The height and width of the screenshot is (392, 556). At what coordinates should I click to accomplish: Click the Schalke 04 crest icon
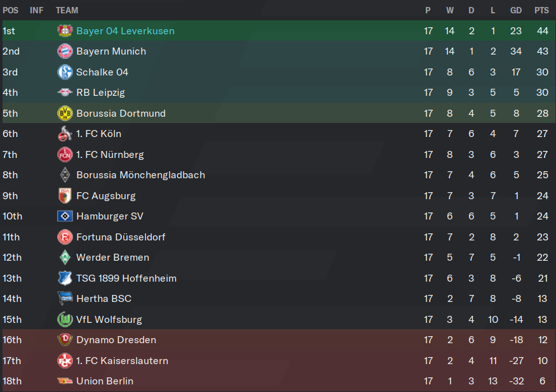point(65,72)
